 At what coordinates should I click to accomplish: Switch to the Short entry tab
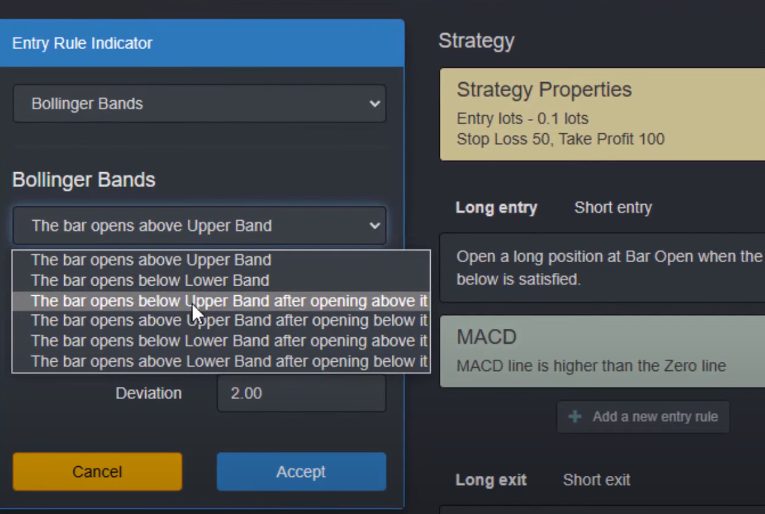[613, 208]
